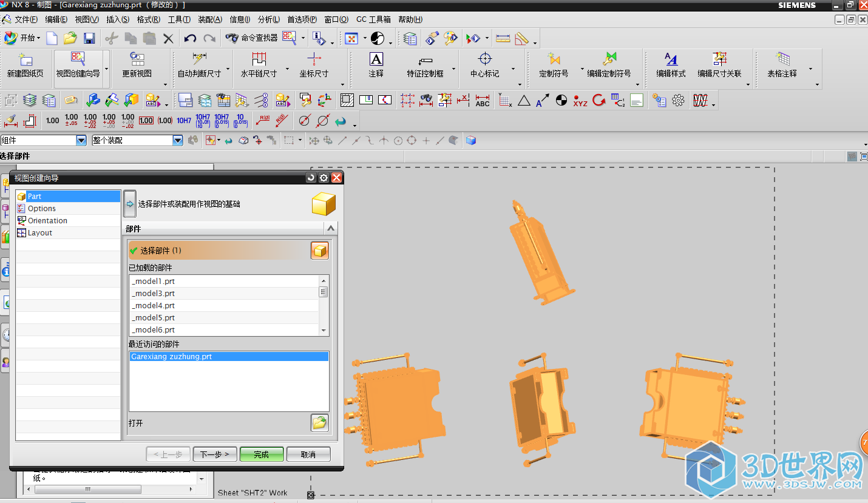868x503 pixels.
Task: Select the Orientation step in wizard
Action: click(x=68, y=220)
